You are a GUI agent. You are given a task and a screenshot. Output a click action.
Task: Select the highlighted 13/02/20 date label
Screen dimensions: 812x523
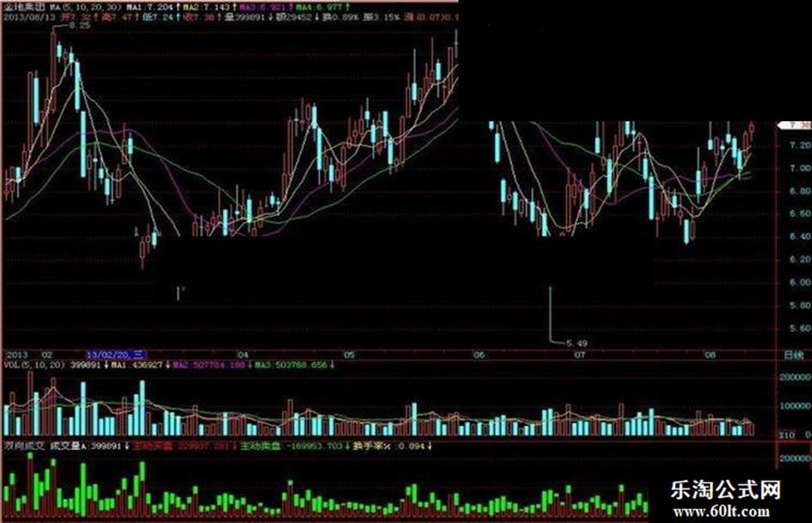(116, 355)
